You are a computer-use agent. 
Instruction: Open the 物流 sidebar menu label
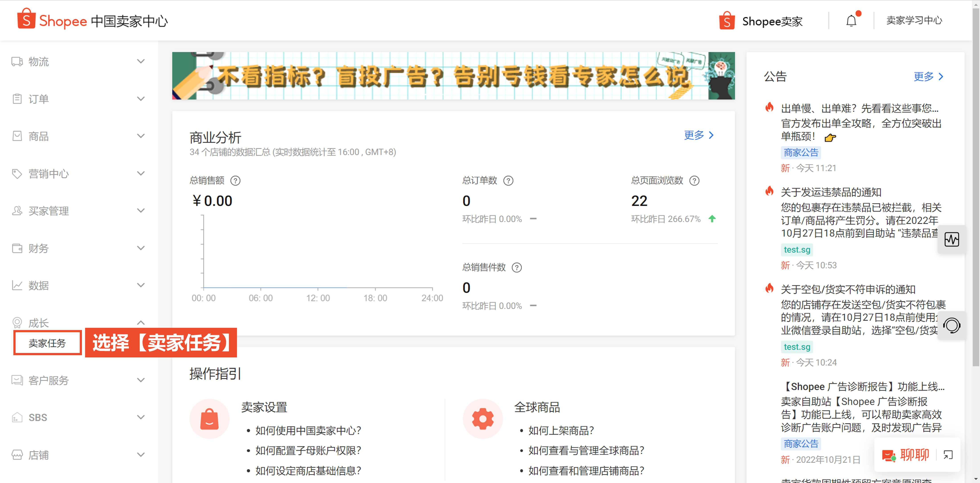(x=39, y=61)
